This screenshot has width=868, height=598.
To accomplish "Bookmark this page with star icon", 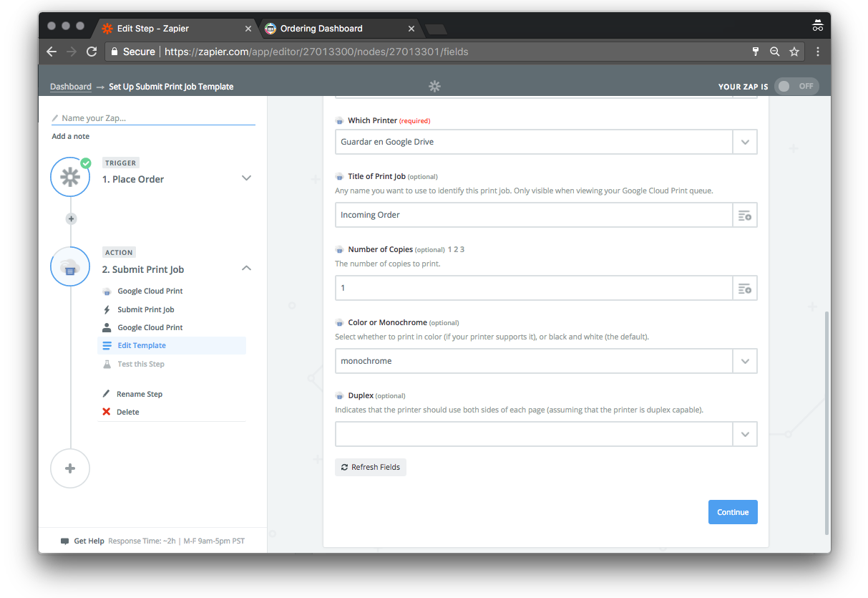I will pos(794,52).
